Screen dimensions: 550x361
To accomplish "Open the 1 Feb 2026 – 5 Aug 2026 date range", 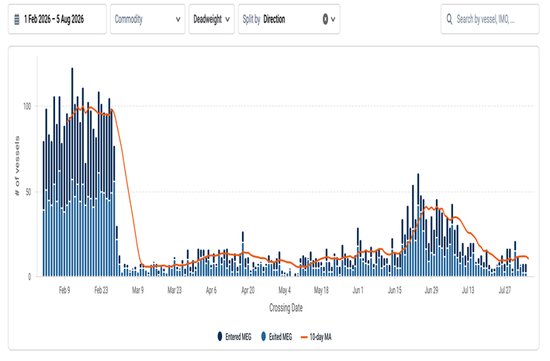I will (x=57, y=19).
